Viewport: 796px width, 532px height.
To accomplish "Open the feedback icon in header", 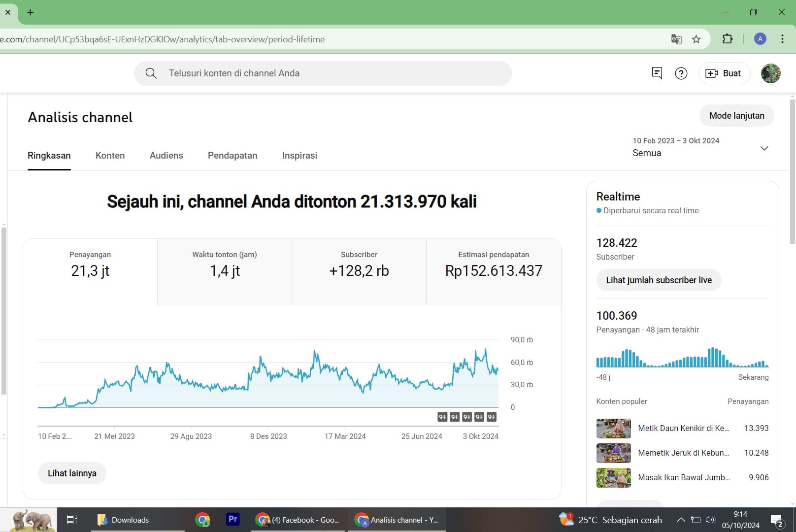I will pos(657,73).
